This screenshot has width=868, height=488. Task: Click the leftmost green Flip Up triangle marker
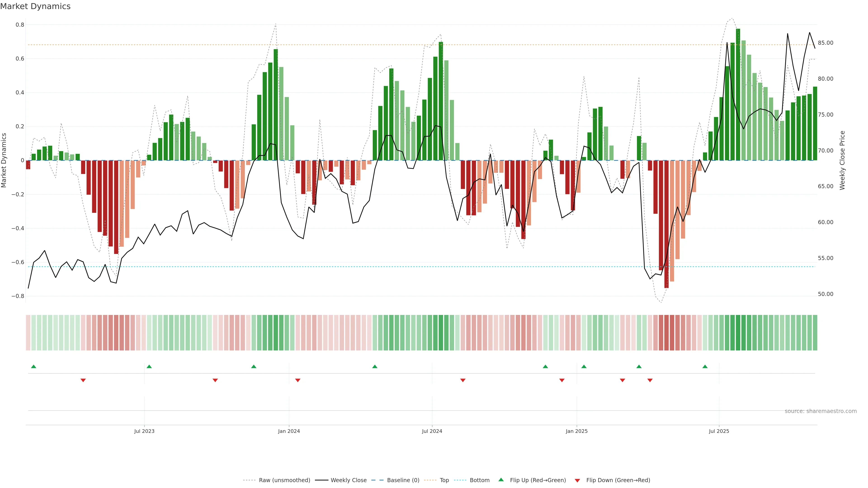point(33,366)
